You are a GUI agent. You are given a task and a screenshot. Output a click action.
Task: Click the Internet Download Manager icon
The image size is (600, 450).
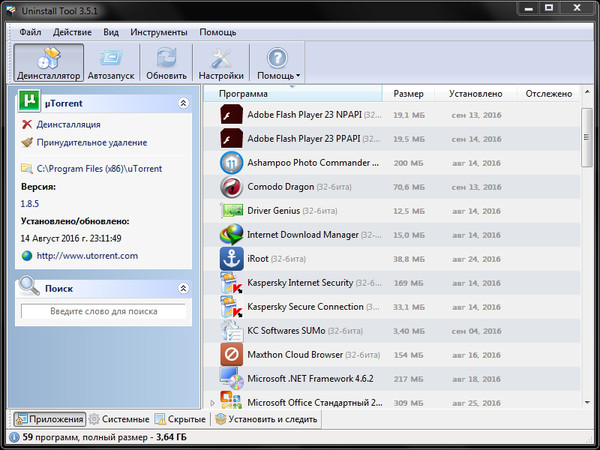pyautogui.click(x=231, y=234)
